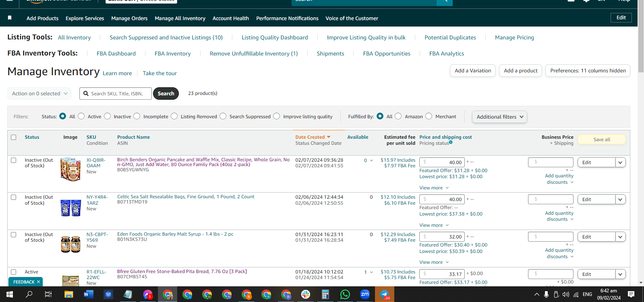Screen dimensions: 644x302
Task: Click the Add a product button
Action: coord(521,71)
